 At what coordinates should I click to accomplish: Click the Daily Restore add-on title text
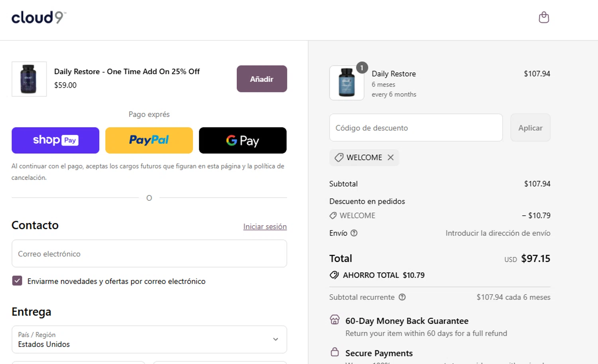pyautogui.click(x=127, y=71)
